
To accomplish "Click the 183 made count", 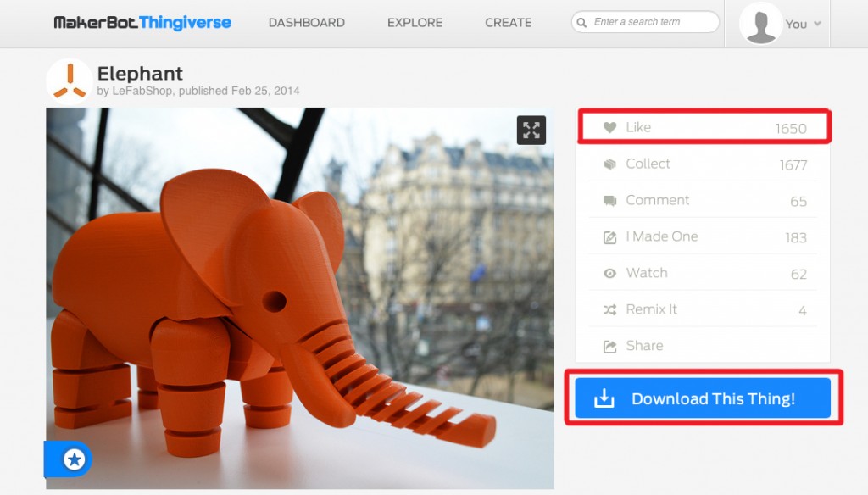I will tap(796, 238).
